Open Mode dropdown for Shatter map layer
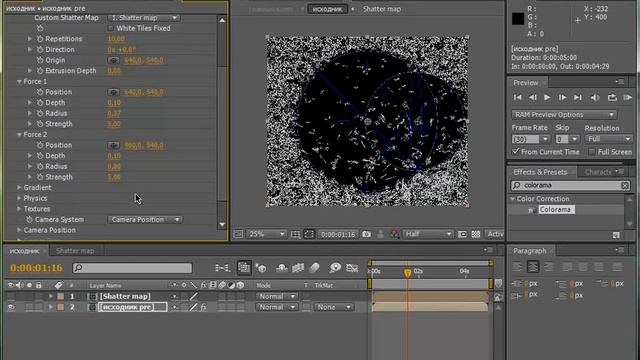640x360 pixels. click(276, 297)
